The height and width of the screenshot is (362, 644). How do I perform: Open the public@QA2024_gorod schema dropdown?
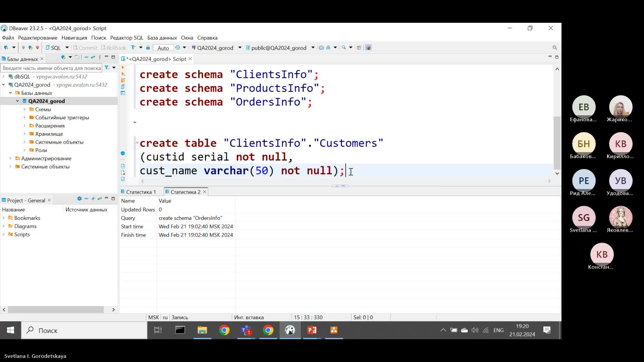pyautogui.click(x=313, y=48)
